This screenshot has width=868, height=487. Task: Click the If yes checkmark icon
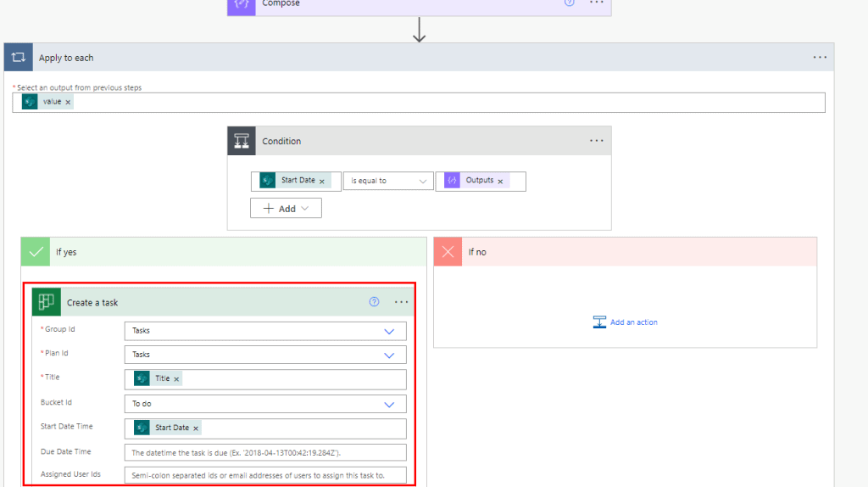[36, 252]
